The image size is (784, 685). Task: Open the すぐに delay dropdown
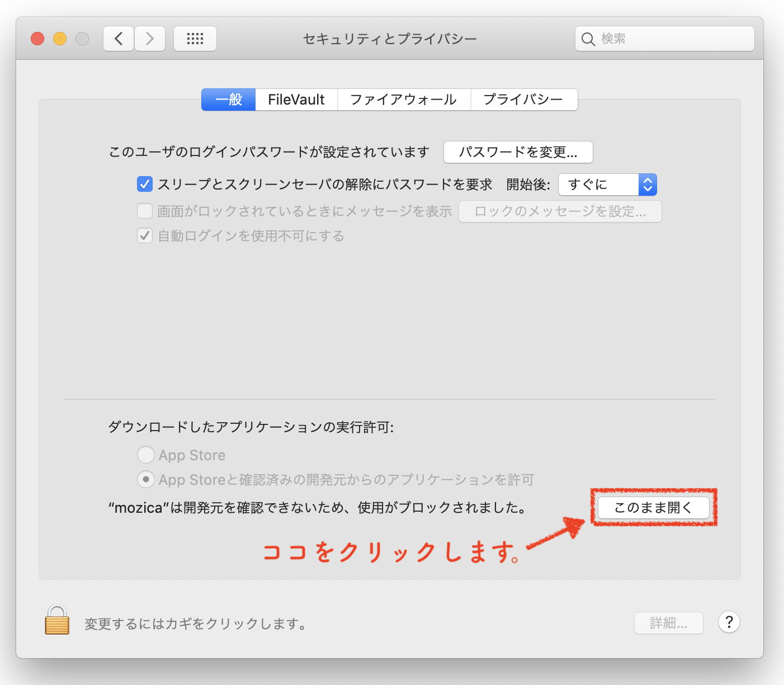click(607, 185)
